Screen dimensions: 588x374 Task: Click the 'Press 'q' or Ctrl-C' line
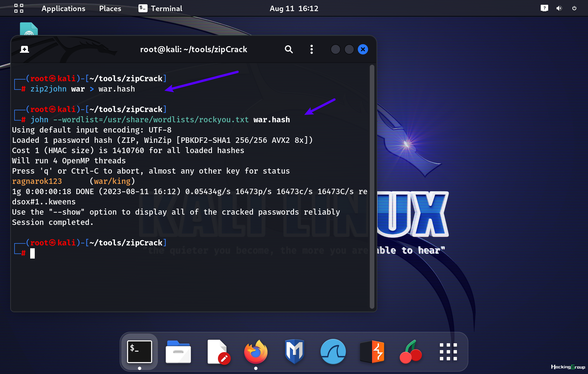(x=151, y=171)
